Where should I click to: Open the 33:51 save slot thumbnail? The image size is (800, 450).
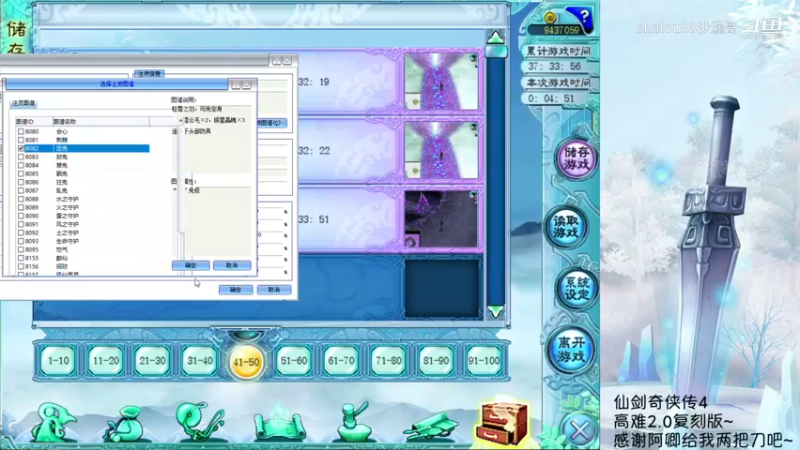tap(441, 219)
